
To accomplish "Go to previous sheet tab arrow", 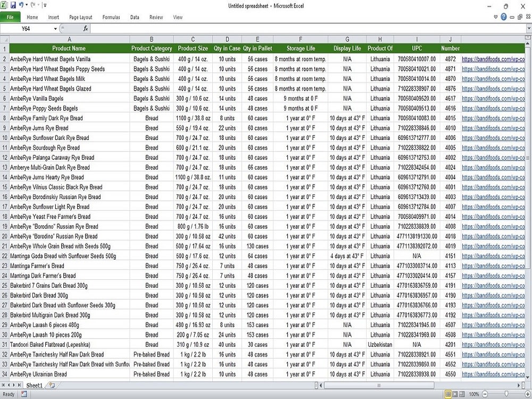I will [x=9, y=385].
